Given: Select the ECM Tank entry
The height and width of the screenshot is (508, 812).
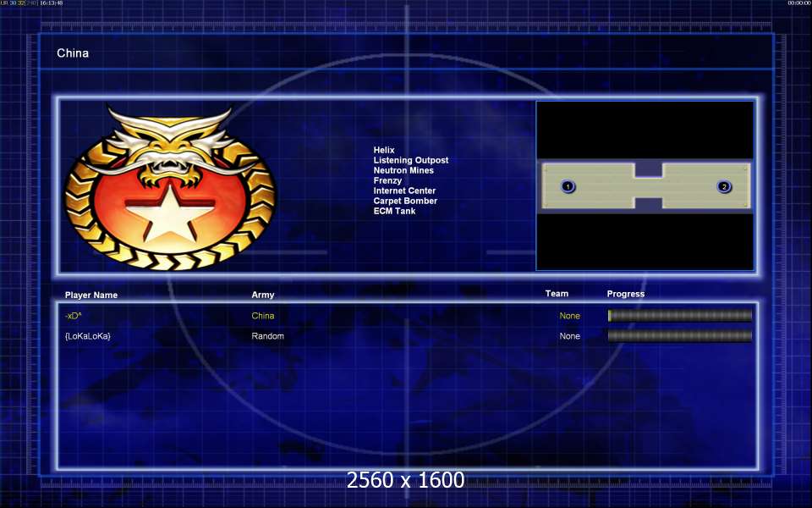Looking at the screenshot, I should pos(394,211).
